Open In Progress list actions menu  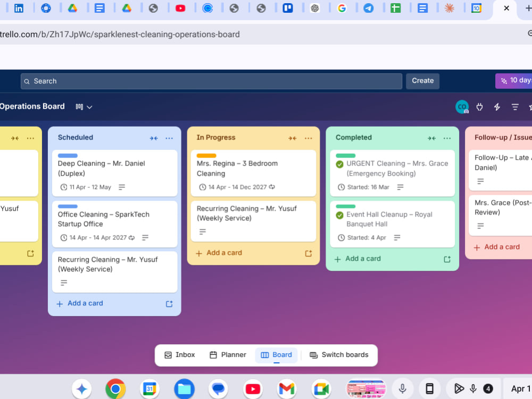click(308, 138)
